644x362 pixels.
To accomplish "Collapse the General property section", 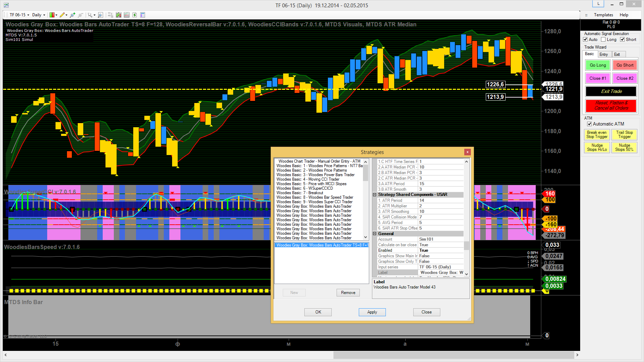I will 375,234.
